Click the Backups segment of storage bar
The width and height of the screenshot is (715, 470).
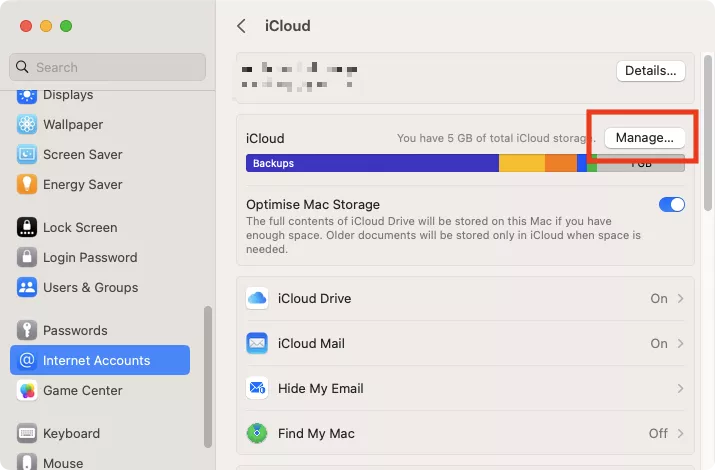point(371,163)
